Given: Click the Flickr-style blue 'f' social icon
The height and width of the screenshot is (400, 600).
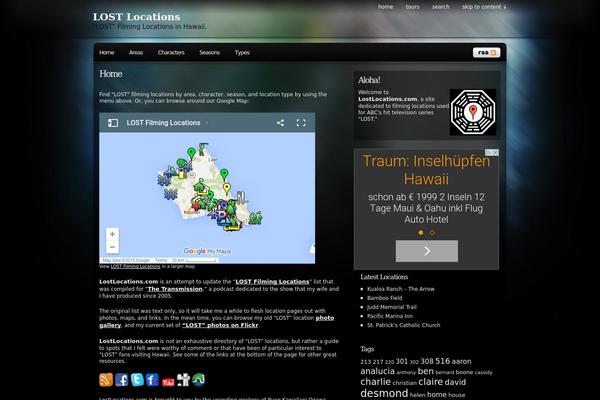Looking at the screenshot, I should pyautogui.click(x=152, y=380).
